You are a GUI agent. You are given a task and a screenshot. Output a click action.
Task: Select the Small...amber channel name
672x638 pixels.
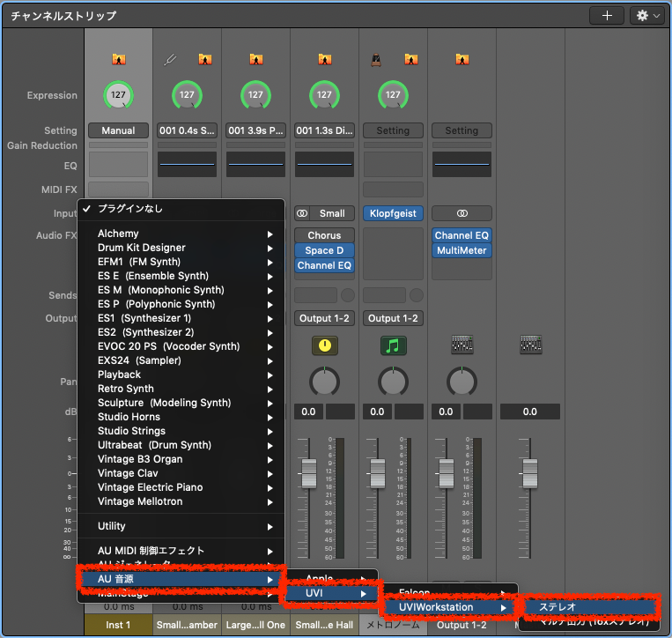pyautogui.click(x=187, y=625)
